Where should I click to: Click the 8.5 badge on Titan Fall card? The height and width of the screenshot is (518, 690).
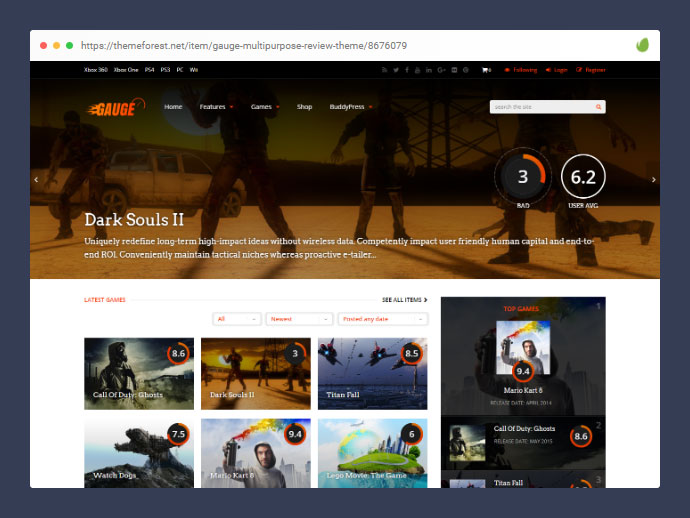tap(411, 353)
